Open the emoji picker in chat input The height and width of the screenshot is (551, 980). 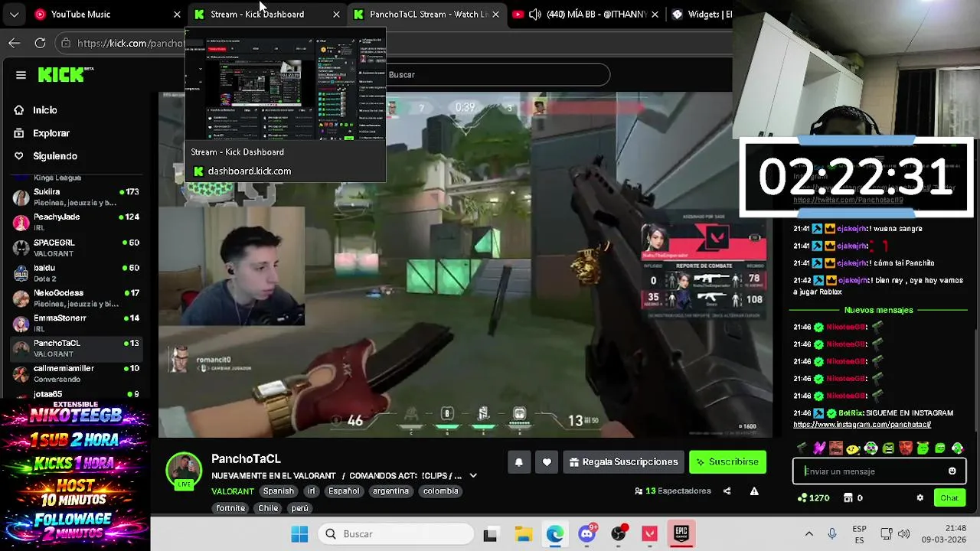952,471
